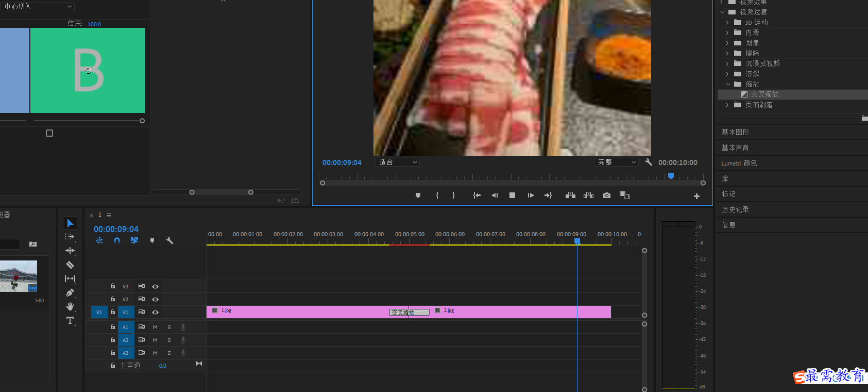Select the Hand tool
The width and height of the screenshot is (868, 392).
click(70, 306)
